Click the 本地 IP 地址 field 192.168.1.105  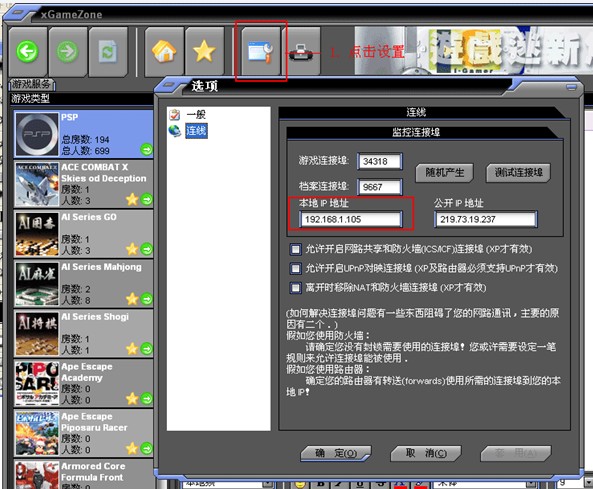coord(350,219)
